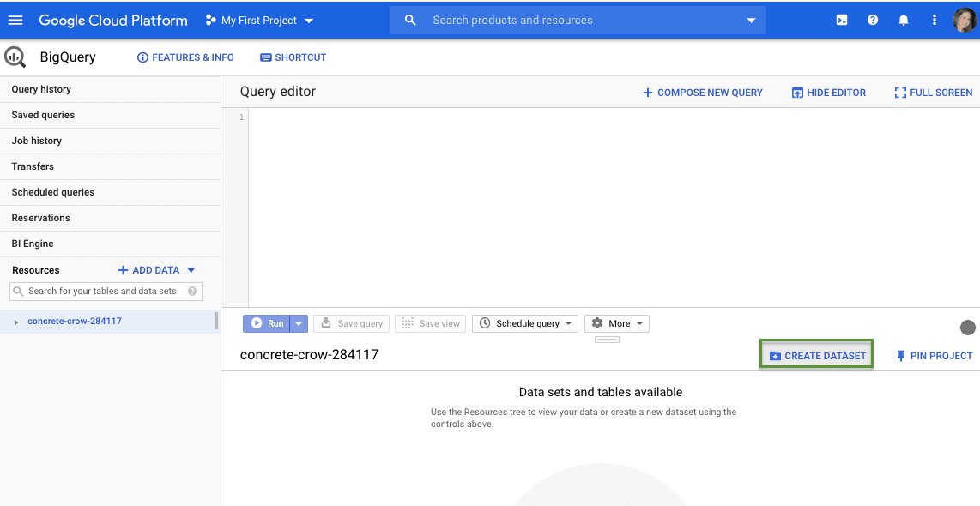
Task: Click the Resources panel scrollbar
Action: point(216,321)
